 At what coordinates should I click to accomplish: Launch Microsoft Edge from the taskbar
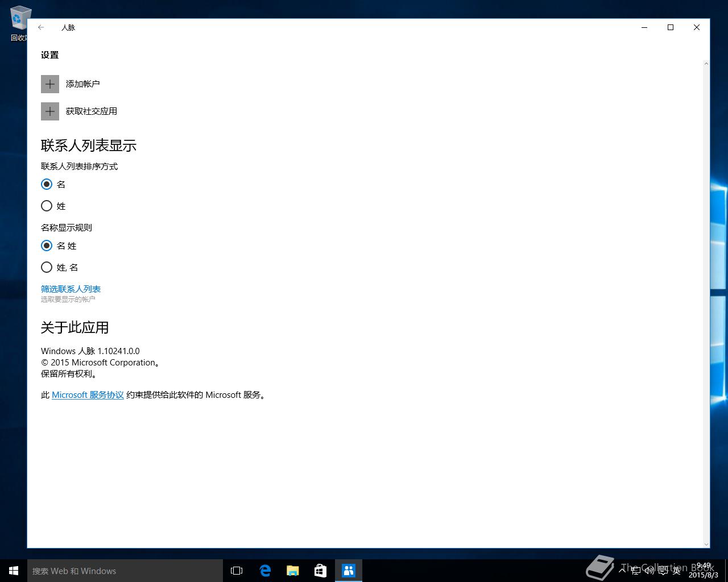pyautogui.click(x=265, y=571)
